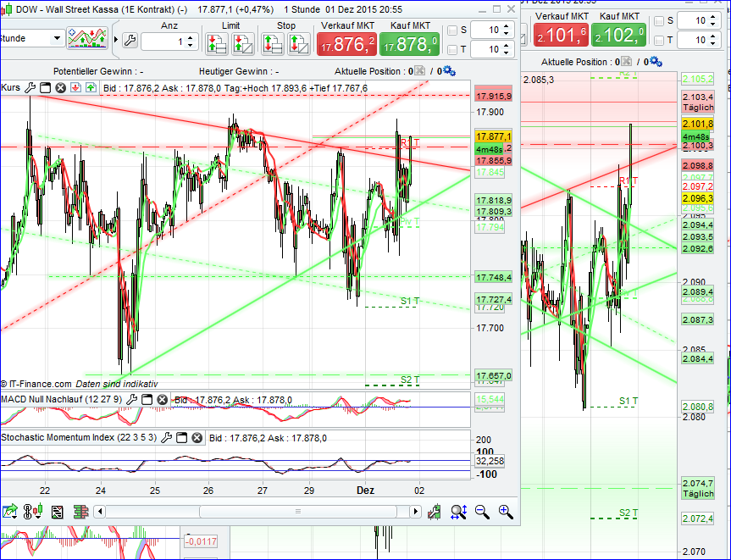Zoom in with the plus magnifier icon
This screenshot has height=560, width=731.
tap(505, 512)
